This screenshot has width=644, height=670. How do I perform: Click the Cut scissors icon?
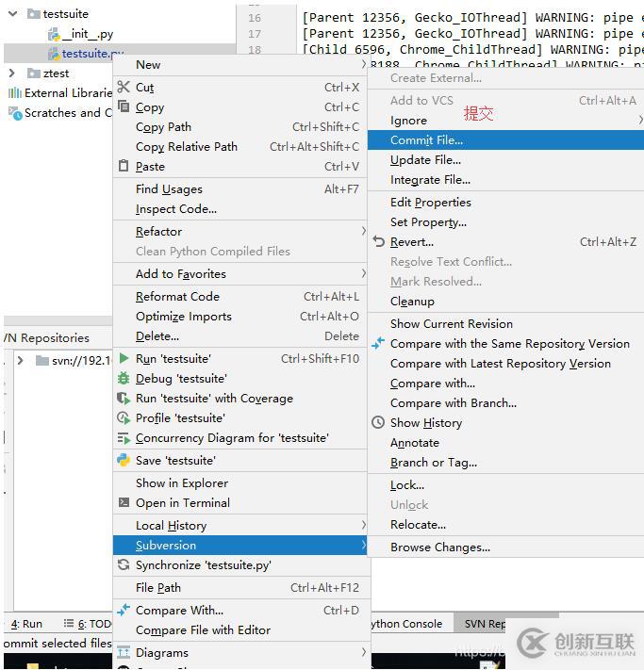(x=124, y=87)
